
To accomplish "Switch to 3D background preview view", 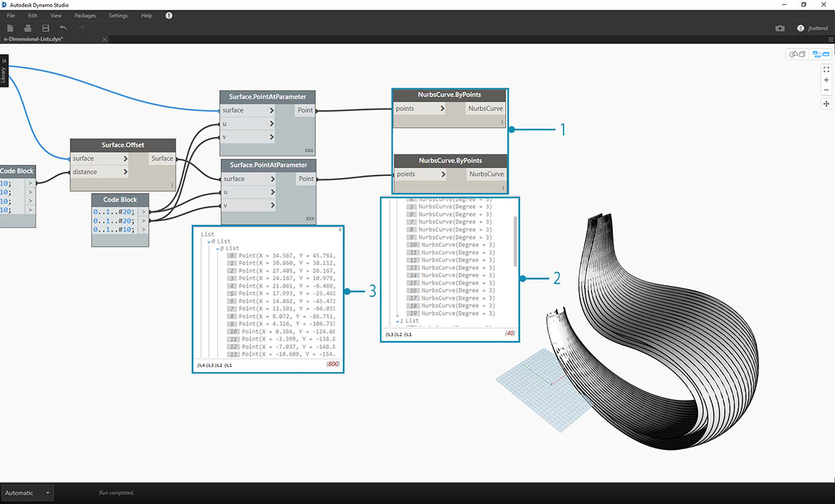I will 796,54.
